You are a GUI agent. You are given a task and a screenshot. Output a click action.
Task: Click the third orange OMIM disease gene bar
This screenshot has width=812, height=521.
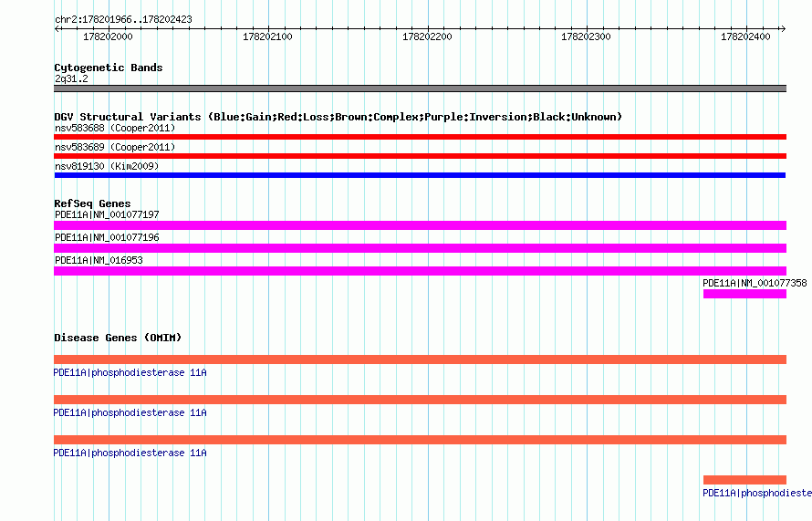[420, 440]
